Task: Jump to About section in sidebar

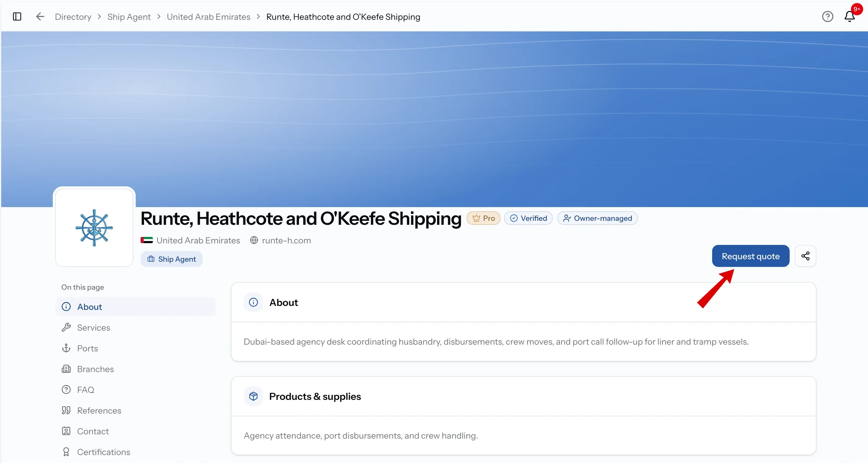Action: tap(135, 307)
